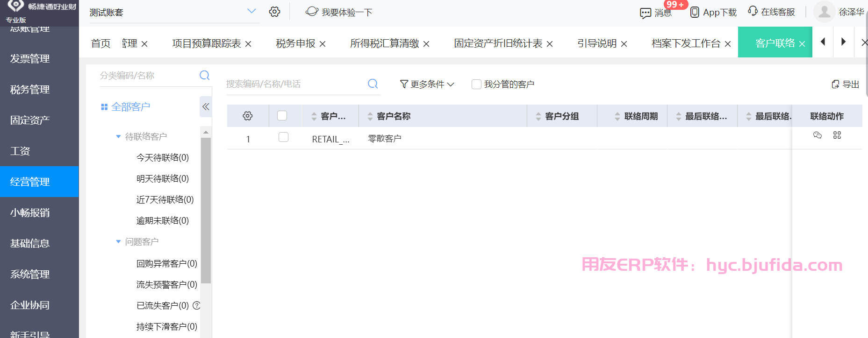Select 回购异常客户(0) filter
The height and width of the screenshot is (338, 868).
[x=167, y=263]
